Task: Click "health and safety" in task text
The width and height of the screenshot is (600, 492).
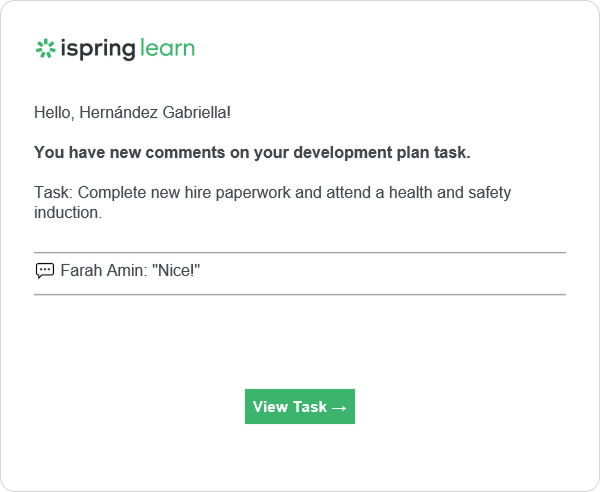Action: coord(450,192)
